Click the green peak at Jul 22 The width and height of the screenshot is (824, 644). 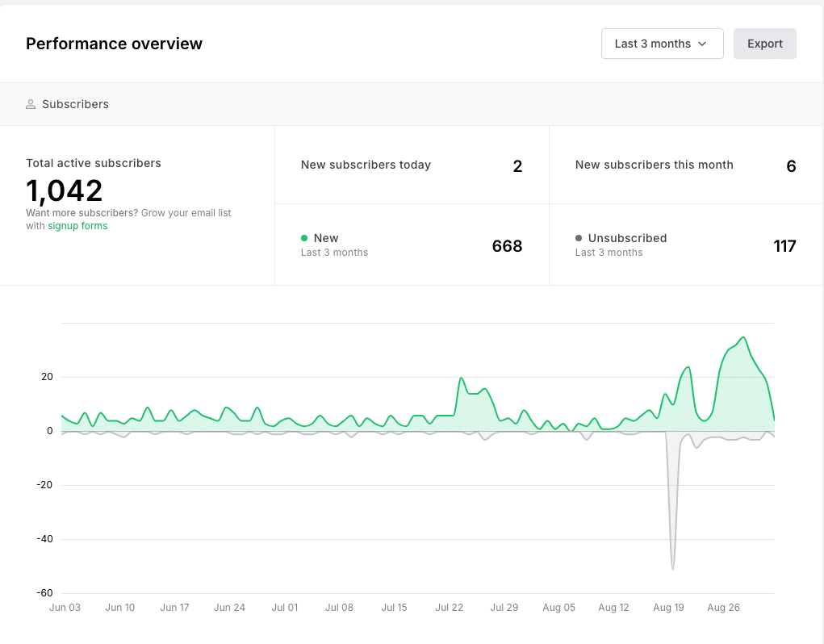tap(461, 378)
